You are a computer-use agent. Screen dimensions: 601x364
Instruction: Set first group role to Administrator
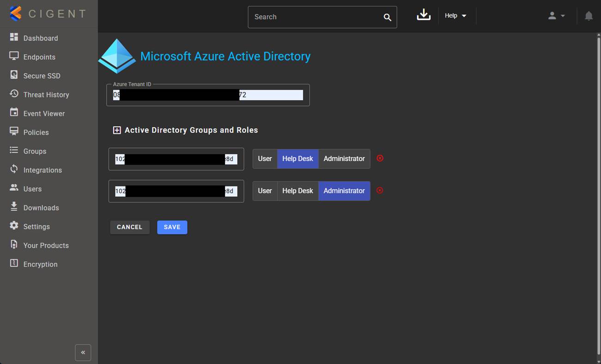point(344,158)
